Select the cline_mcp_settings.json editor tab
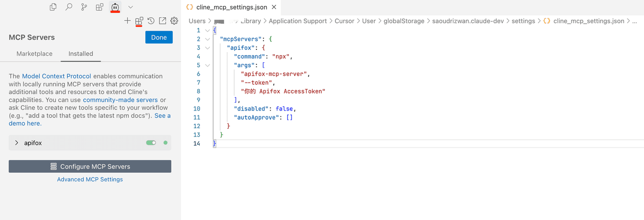This screenshot has height=220, width=644. (232, 8)
